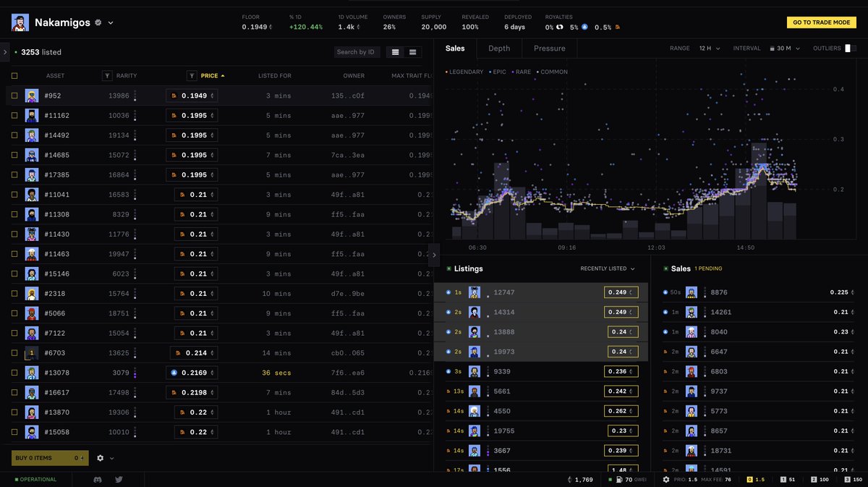Viewport: 868px width, 487px height.
Task: Switch to expanded row view icon
Action: [412, 52]
